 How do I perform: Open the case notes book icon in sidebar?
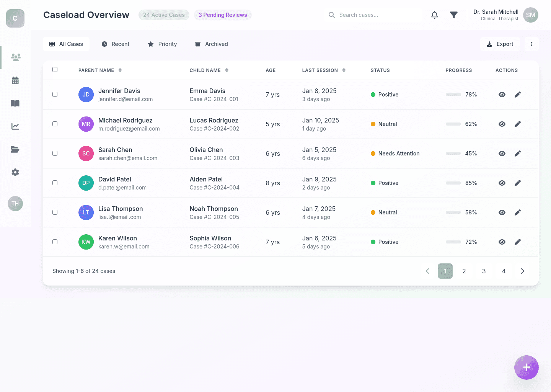point(15,103)
